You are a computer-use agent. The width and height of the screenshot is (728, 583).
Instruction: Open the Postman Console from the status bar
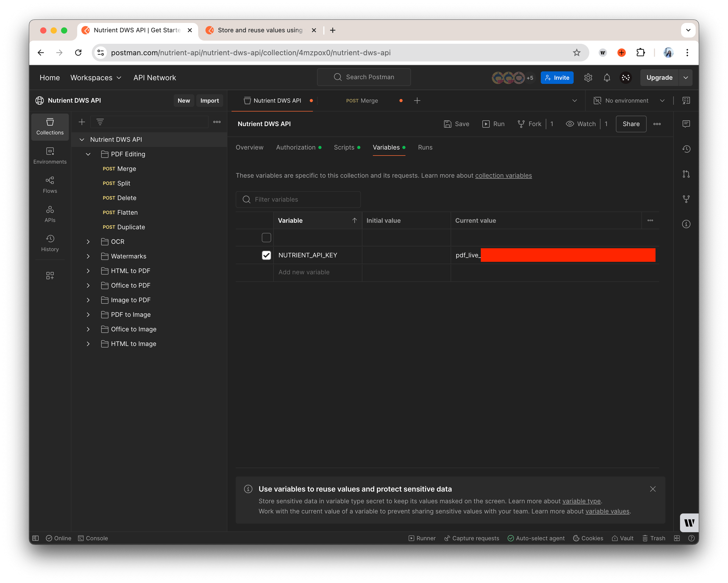click(x=93, y=538)
